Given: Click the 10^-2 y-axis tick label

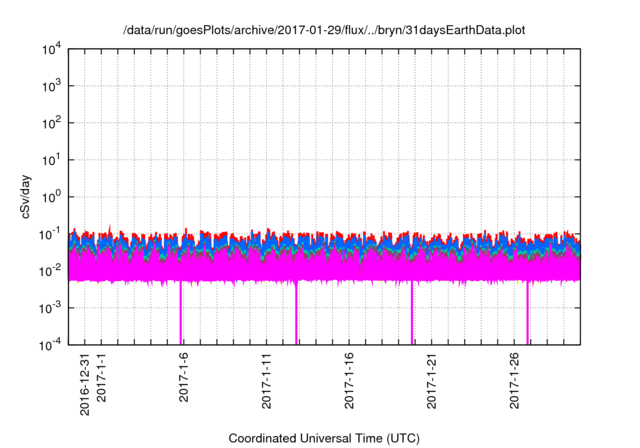Looking at the screenshot, I should click(x=51, y=271).
